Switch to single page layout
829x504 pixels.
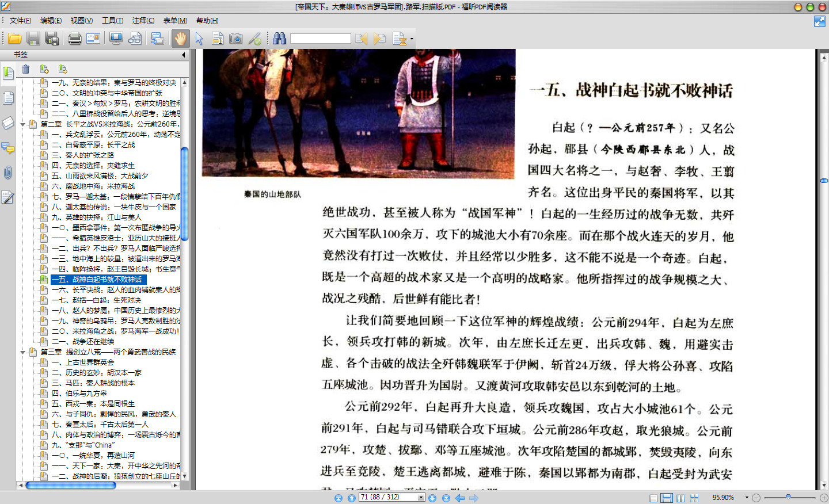tap(653, 498)
